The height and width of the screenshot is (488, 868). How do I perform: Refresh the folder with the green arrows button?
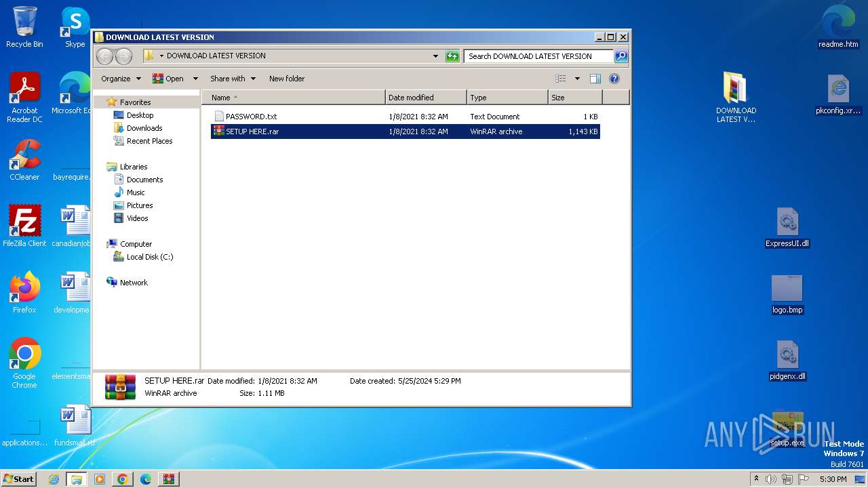(452, 56)
